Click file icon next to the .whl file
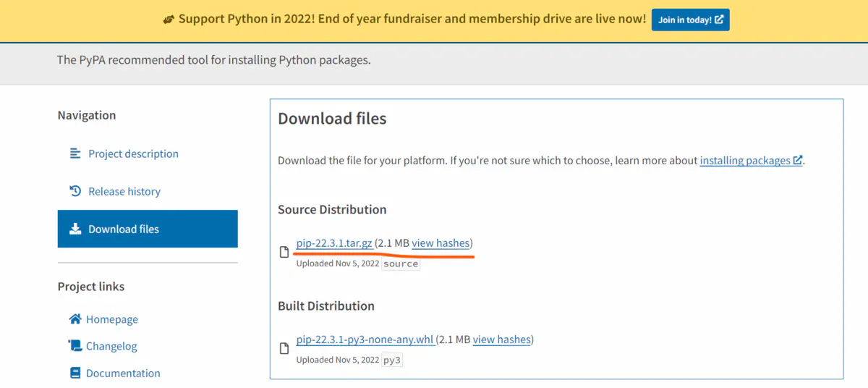This screenshot has height=388, width=868. coord(284,348)
